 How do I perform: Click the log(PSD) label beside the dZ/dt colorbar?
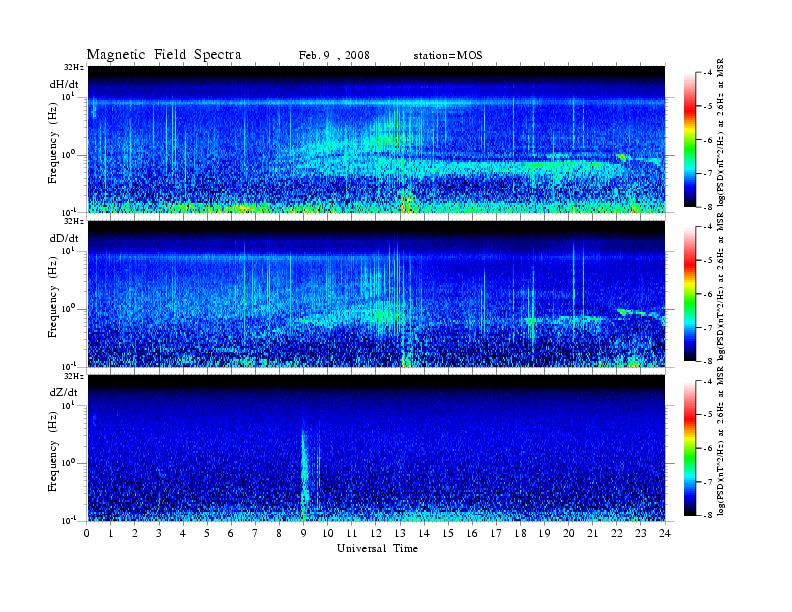pos(721,441)
